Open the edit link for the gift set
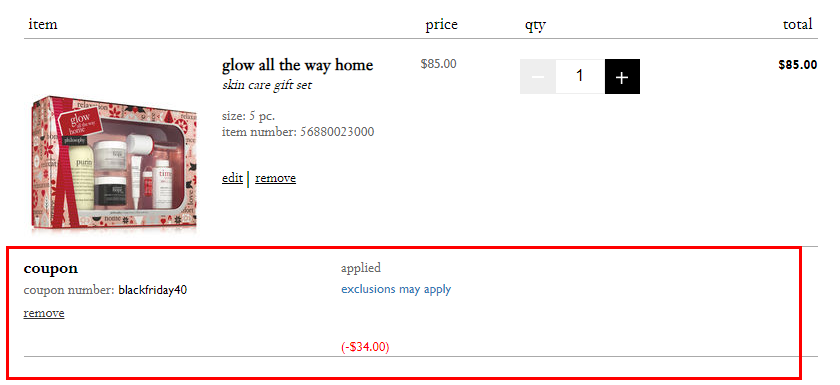This screenshot has height=385, width=840. pos(232,178)
